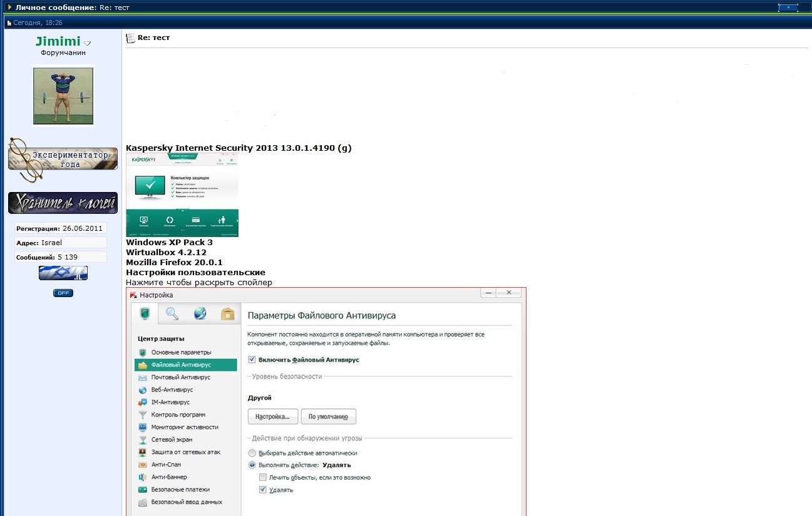812x516 pixels.
Task: Click the Сообщений: 5 139 field
Action: 61,257
